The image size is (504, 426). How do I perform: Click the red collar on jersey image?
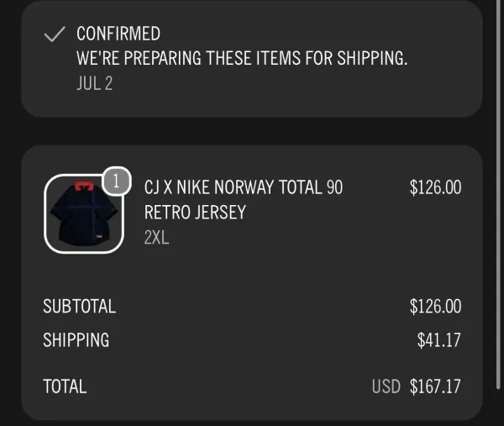pos(84,187)
